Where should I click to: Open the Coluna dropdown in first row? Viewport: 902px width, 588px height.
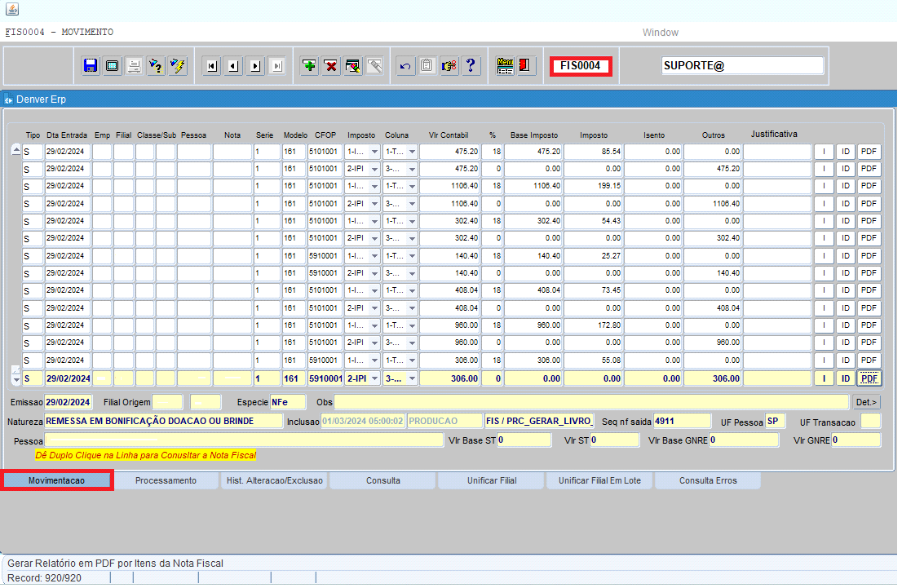click(x=412, y=152)
